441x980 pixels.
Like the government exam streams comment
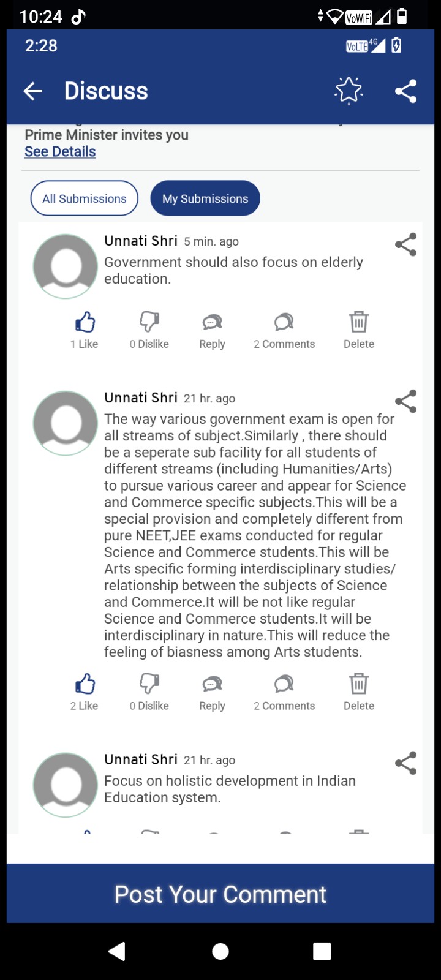pos(85,692)
